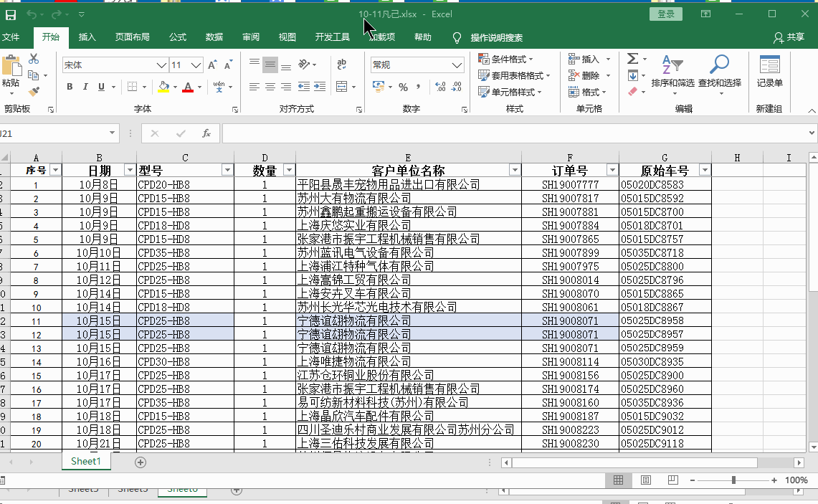
Task: Click the Clear eraser icon
Action: [633, 92]
